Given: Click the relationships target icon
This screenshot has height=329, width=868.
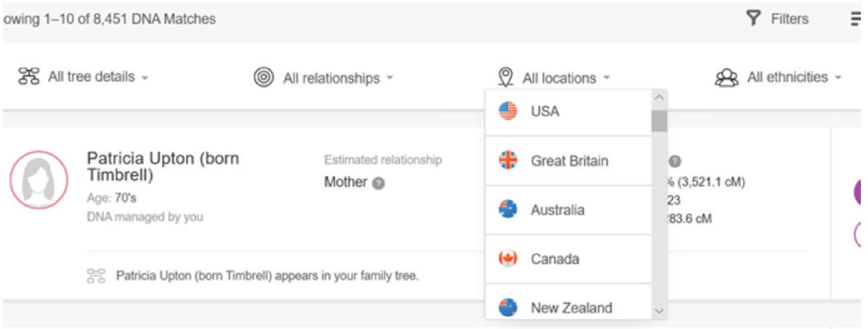Looking at the screenshot, I should pos(263,78).
